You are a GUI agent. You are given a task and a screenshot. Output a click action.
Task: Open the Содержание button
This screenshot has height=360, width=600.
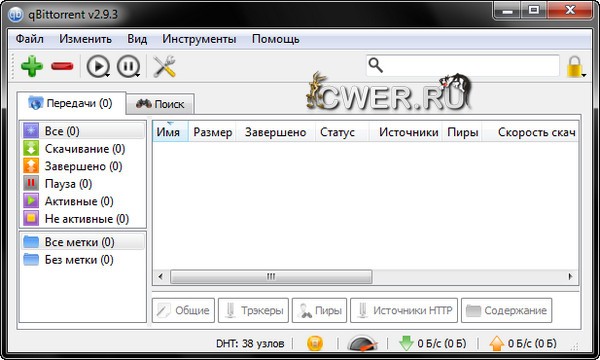507,310
